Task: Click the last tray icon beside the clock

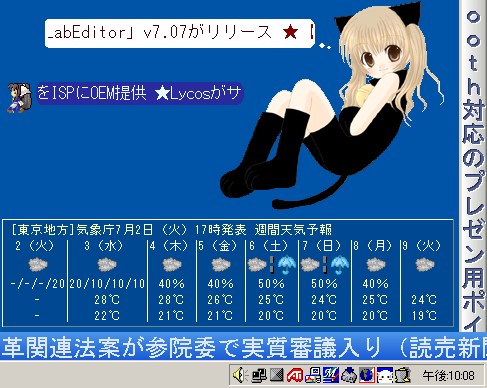Action: pos(403,376)
